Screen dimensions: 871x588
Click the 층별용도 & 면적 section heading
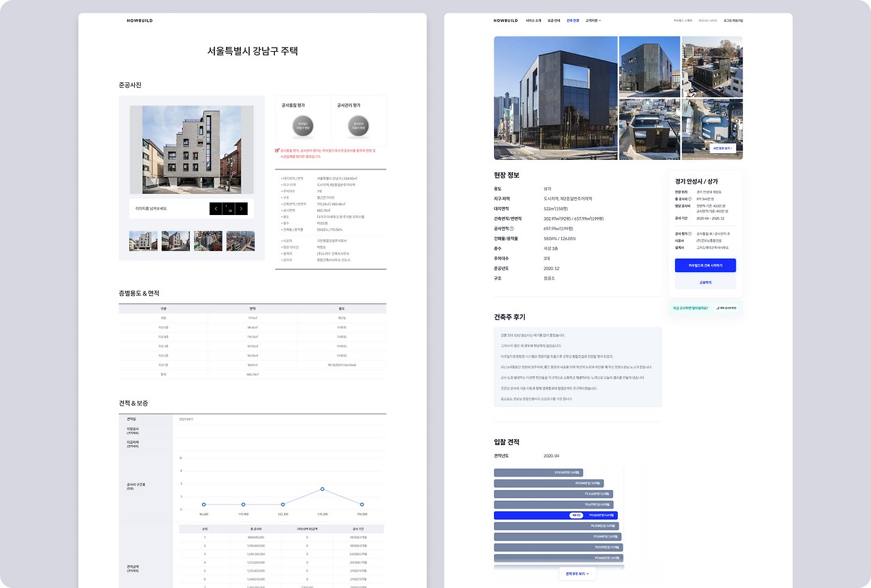tap(139, 293)
